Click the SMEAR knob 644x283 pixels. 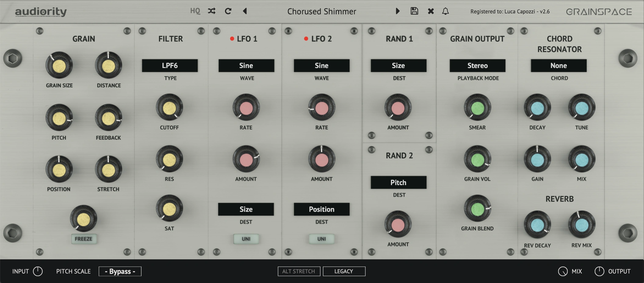[477, 107]
